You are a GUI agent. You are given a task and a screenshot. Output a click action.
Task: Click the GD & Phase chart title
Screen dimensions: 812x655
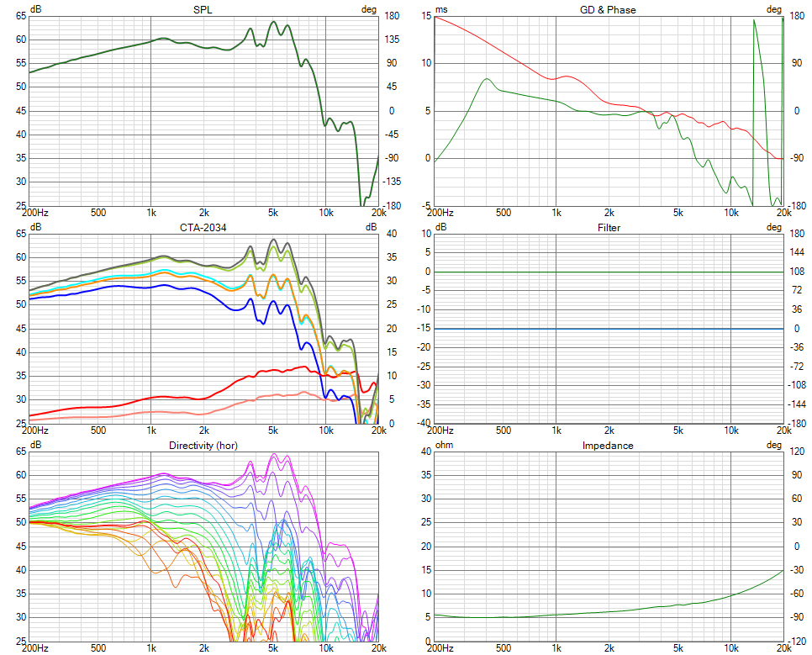(x=608, y=10)
